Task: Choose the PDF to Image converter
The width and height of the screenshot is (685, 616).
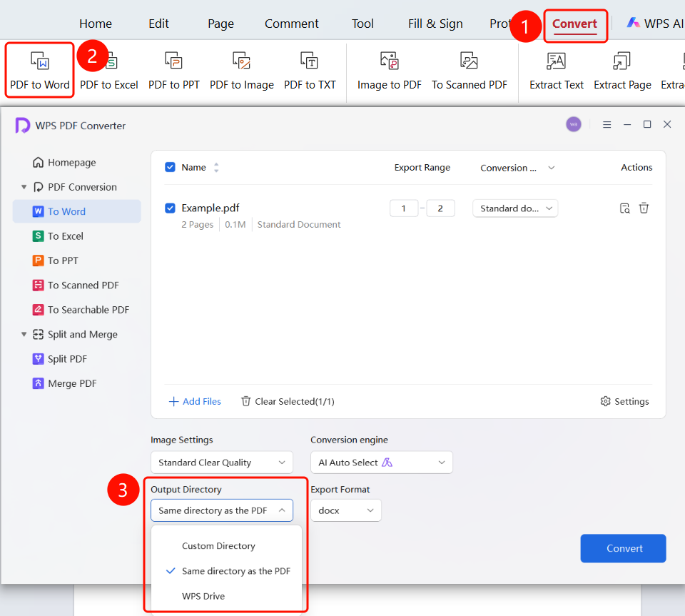Action: coord(242,70)
